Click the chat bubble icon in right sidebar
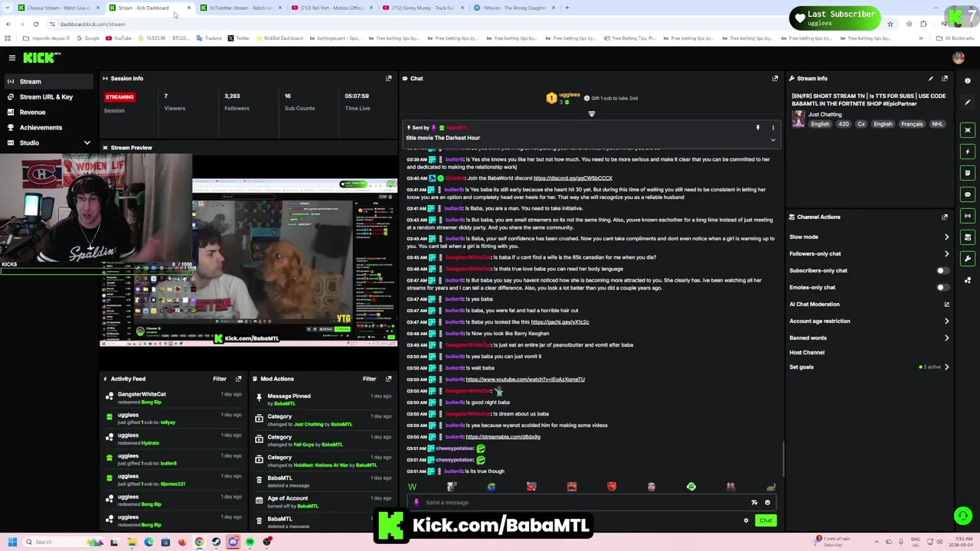The height and width of the screenshot is (551, 980). [968, 194]
